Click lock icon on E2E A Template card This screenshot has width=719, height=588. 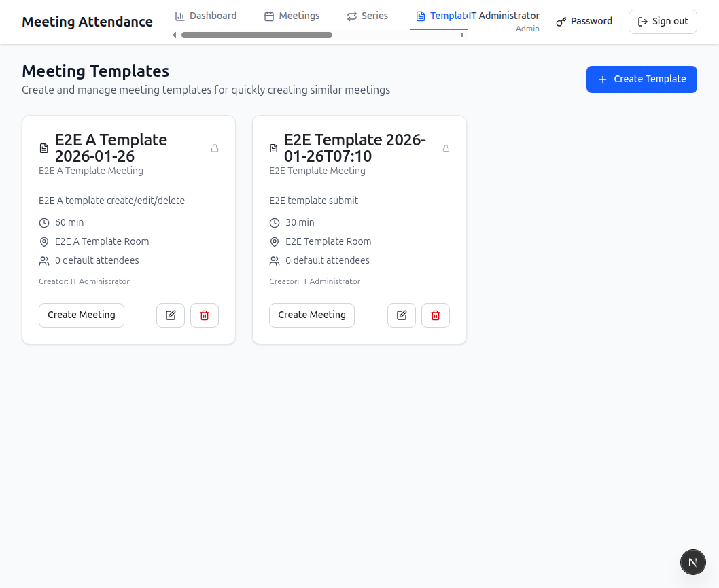pyautogui.click(x=215, y=148)
